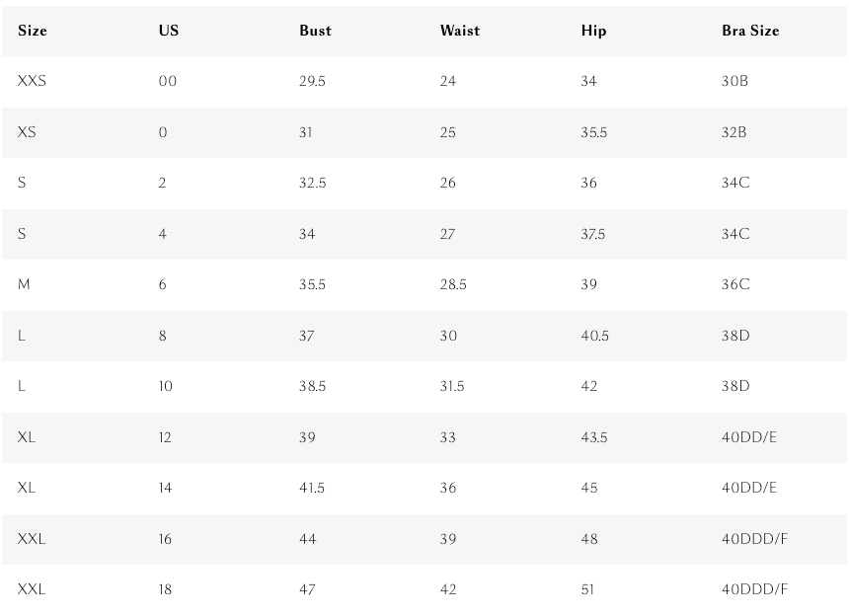Click US size 18 cell
The image size is (849, 616).
(x=165, y=589)
